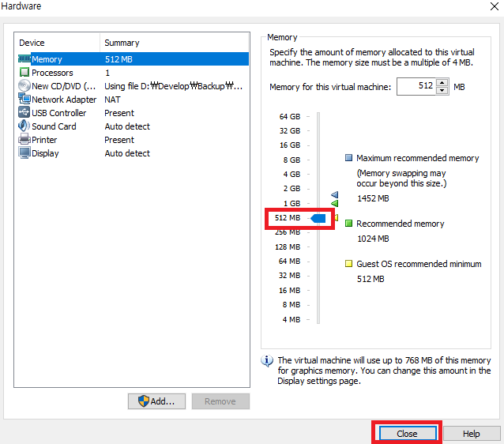Click the 4 MB scale label
Screen dimensions: 504x444
click(x=291, y=320)
